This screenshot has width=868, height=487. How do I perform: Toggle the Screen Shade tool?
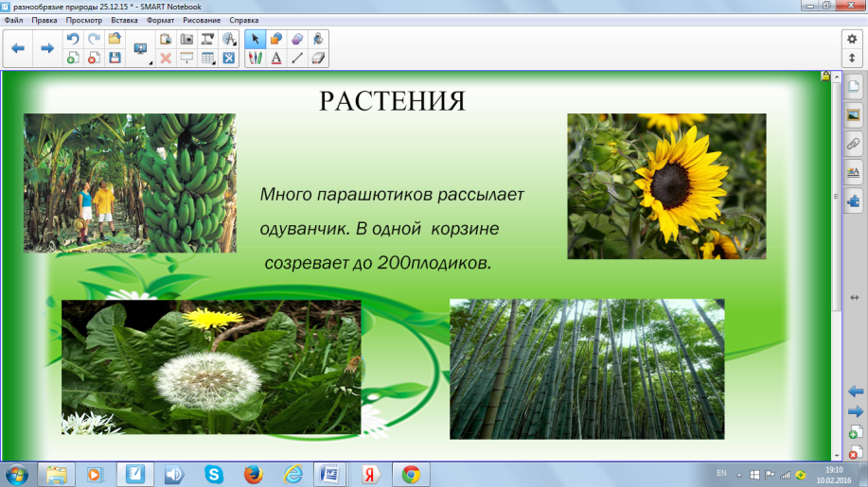tap(186, 58)
